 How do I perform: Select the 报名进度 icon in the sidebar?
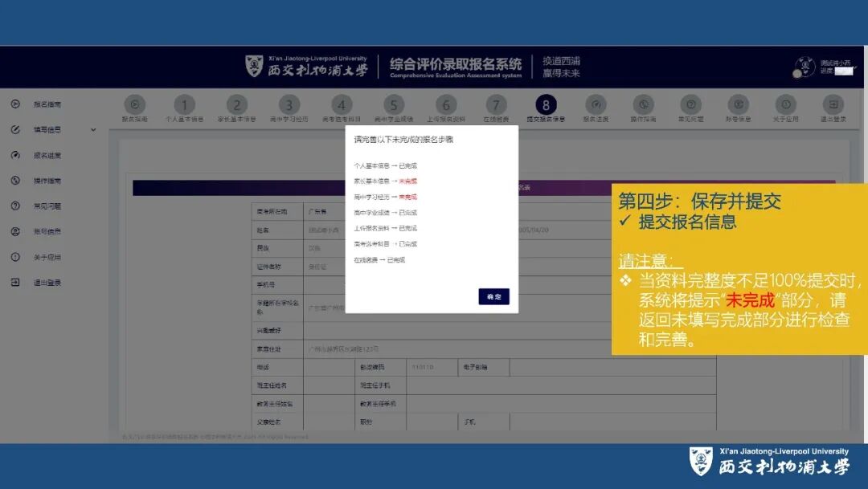14,155
